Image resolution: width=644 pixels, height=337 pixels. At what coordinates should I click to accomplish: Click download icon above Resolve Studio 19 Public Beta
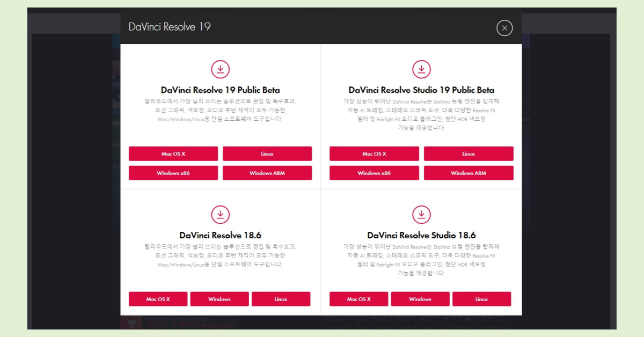421,69
